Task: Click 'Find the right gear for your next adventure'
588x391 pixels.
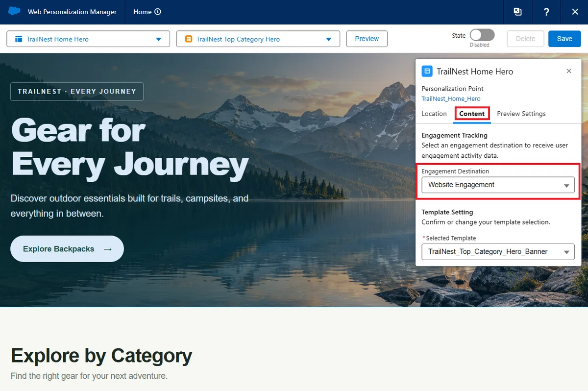Action: pos(89,376)
